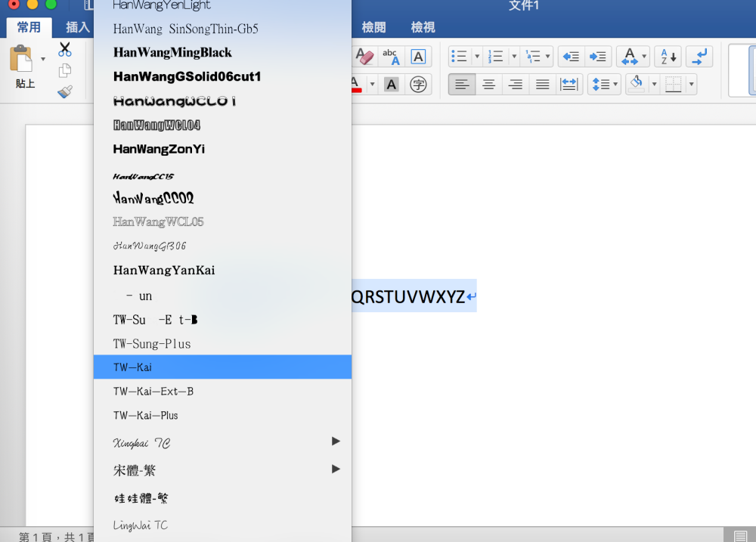Screen dimensions: 756x542
Task: Align text right
Action: click(x=516, y=85)
